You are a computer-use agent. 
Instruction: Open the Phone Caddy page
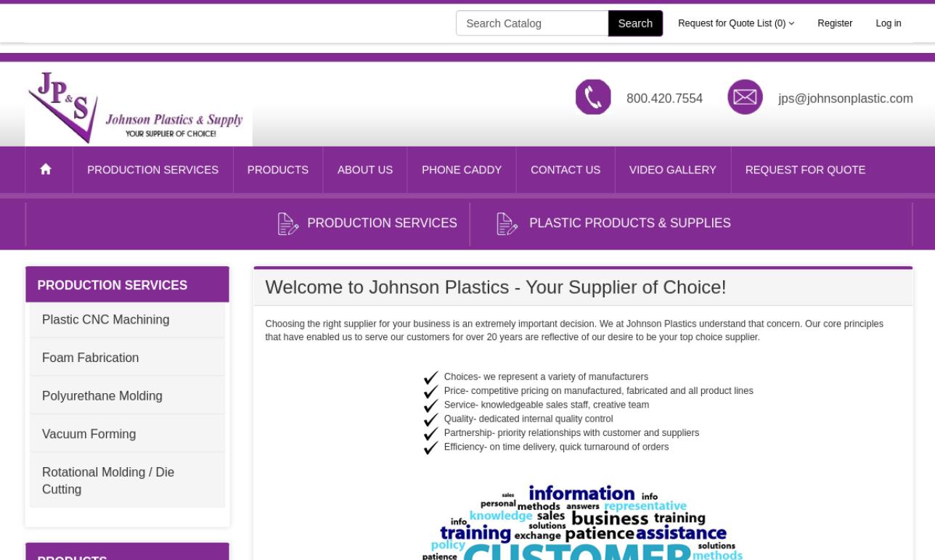pos(461,169)
